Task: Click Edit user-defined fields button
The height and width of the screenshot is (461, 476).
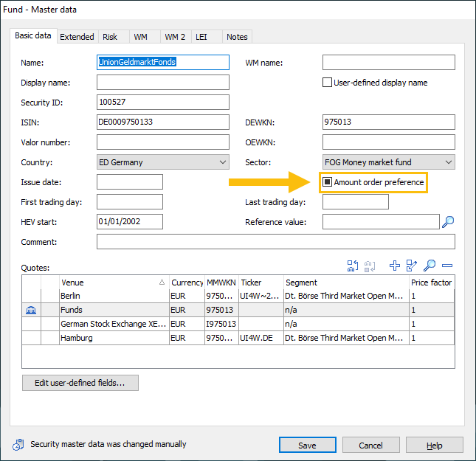Action: 80,383
